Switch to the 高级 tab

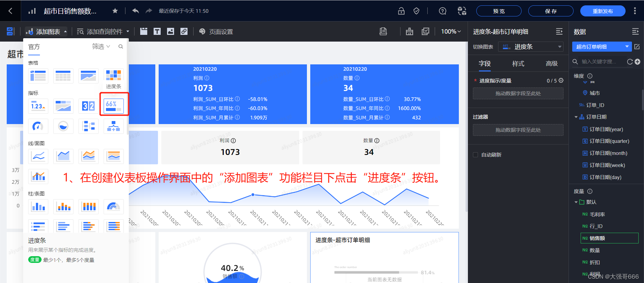[552, 63]
